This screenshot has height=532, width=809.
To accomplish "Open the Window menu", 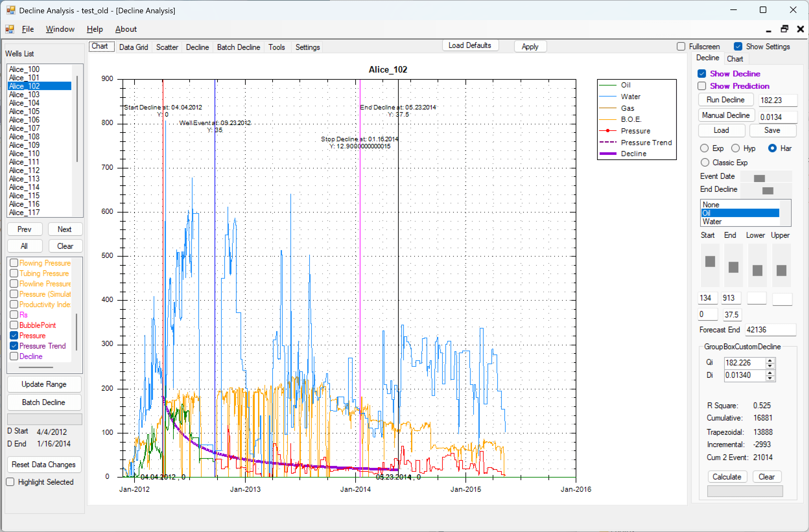I will coord(60,29).
